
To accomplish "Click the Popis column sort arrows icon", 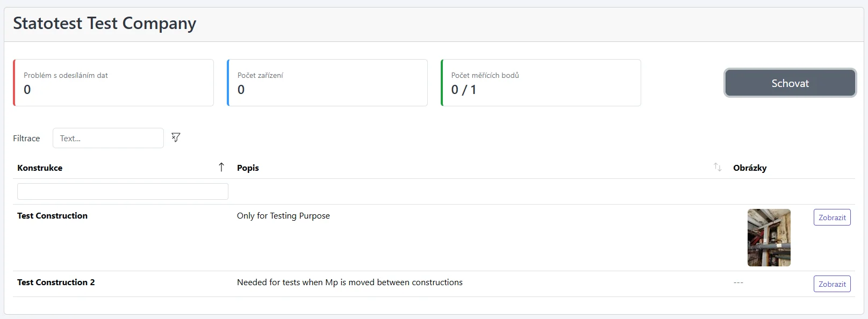I will point(718,168).
